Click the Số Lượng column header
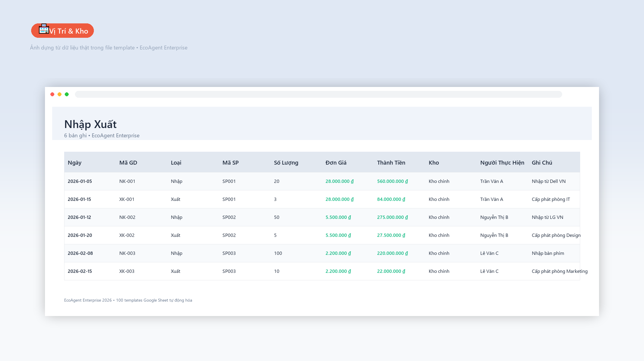This screenshot has width=644, height=361. tap(286, 163)
